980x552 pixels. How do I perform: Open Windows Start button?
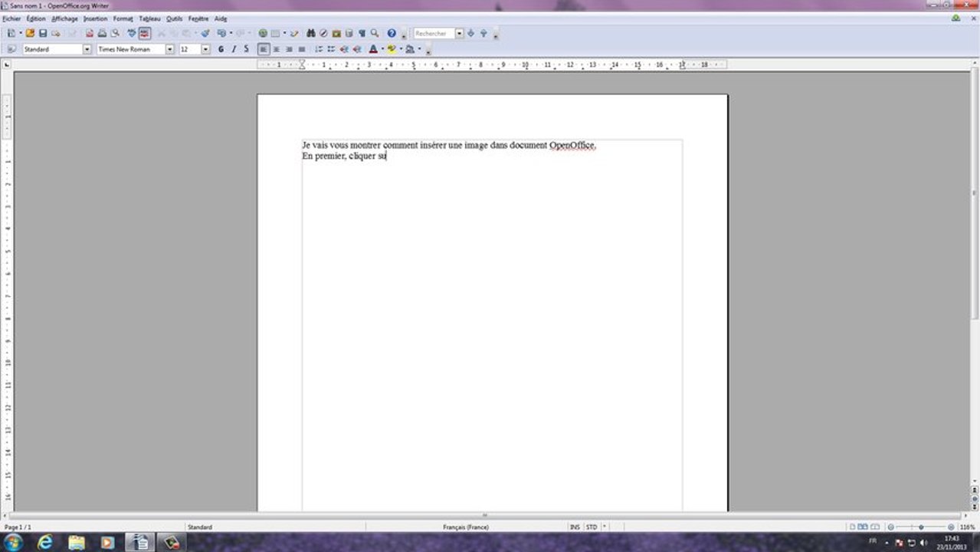12,542
